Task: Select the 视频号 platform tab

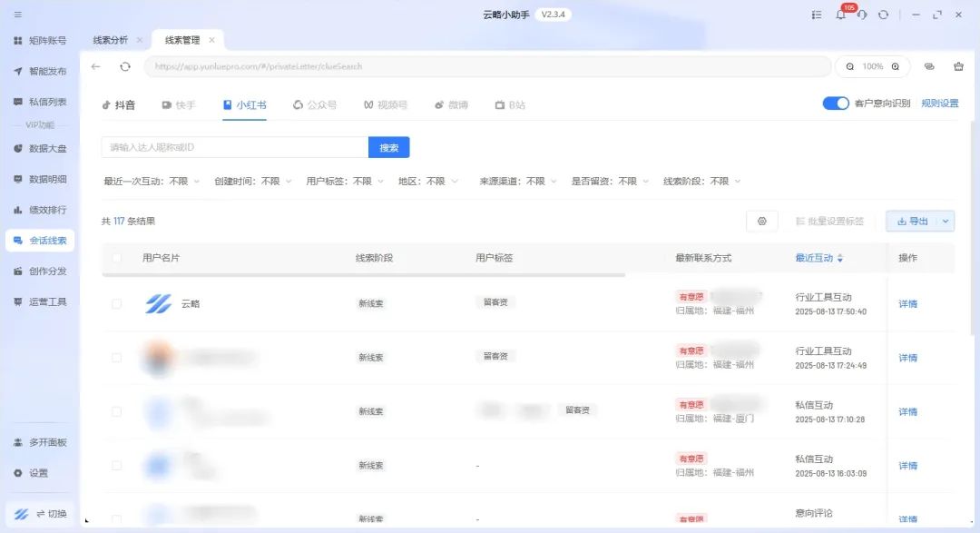Action: pyautogui.click(x=386, y=105)
